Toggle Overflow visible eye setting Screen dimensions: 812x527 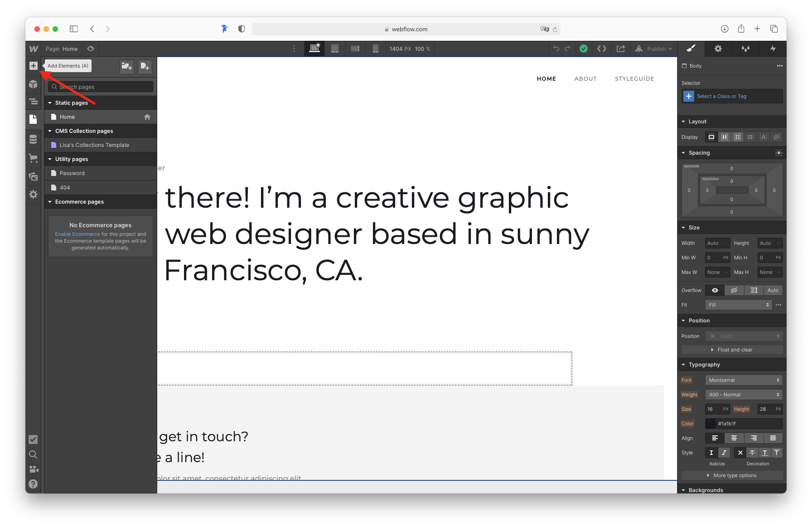click(715, 290)
